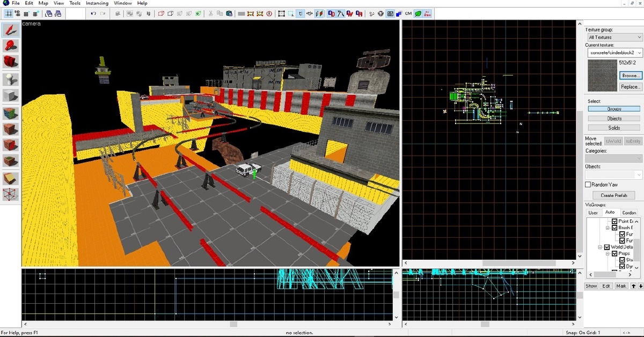Toggle the 2D grid display icon

[9, 13]
